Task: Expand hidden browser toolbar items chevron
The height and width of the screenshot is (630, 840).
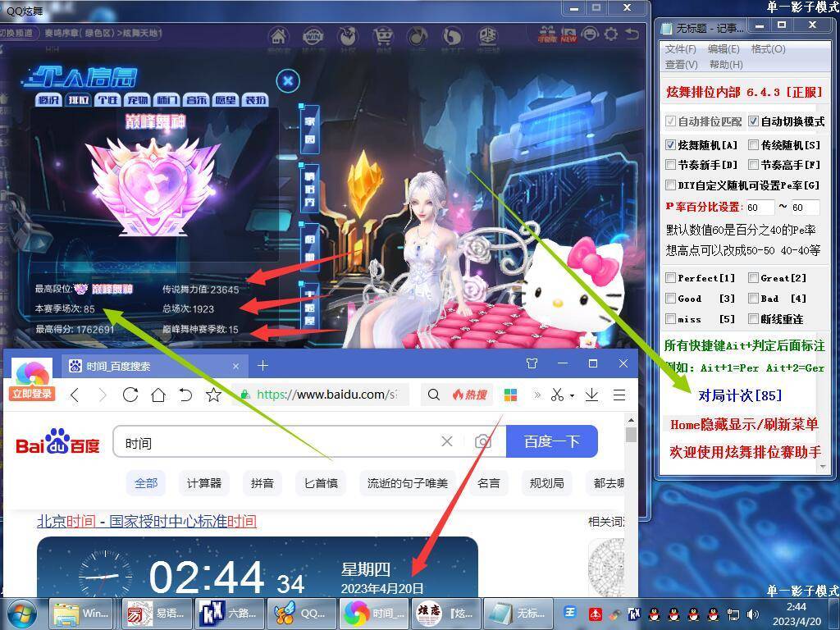Action: tap(536, 395)
